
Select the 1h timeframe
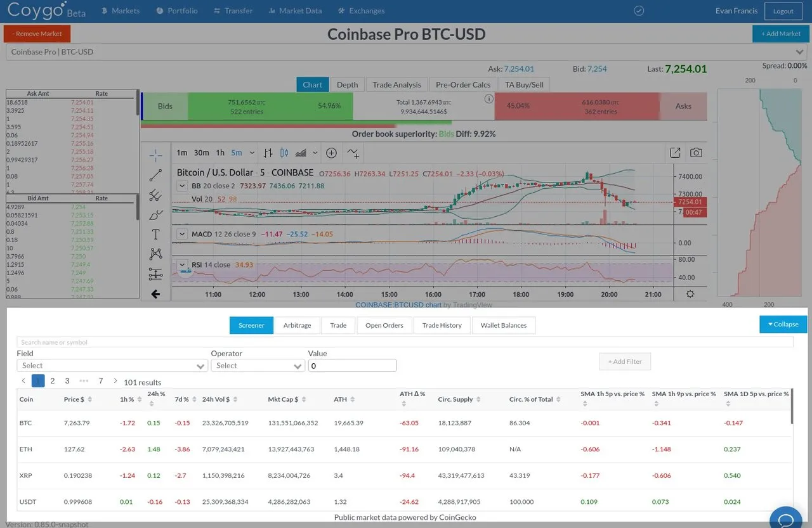220,153
